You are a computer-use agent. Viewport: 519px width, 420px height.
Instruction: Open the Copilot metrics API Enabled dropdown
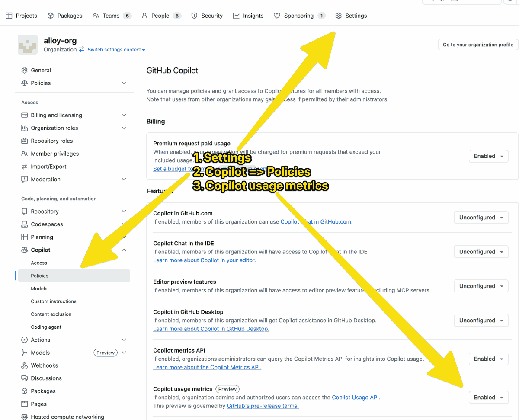(x=488, y=359)
